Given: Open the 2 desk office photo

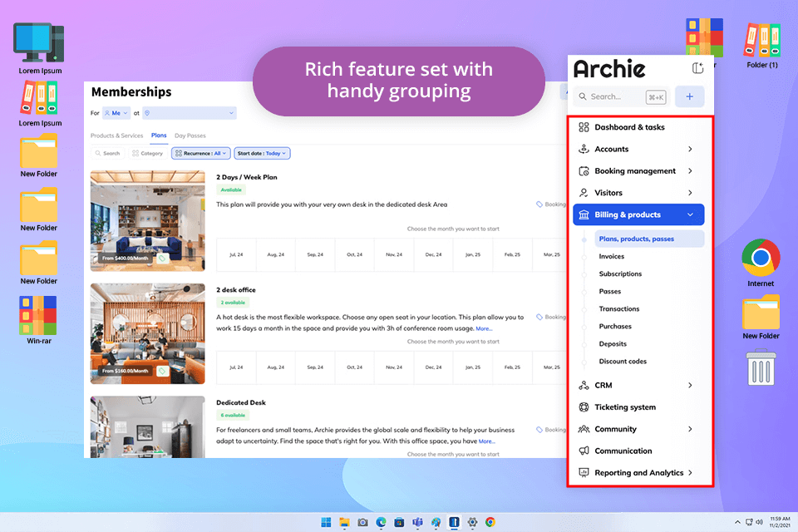Looking at the screenshot, I should [x=148, y=333].
